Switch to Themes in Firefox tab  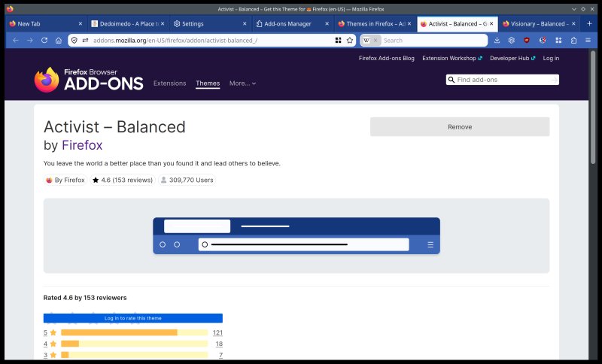tap(374, 24)
